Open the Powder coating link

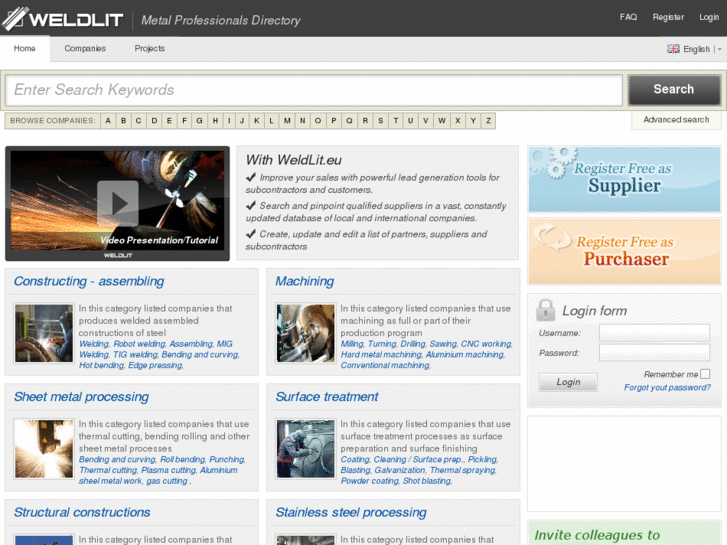[x=370, y=481]
